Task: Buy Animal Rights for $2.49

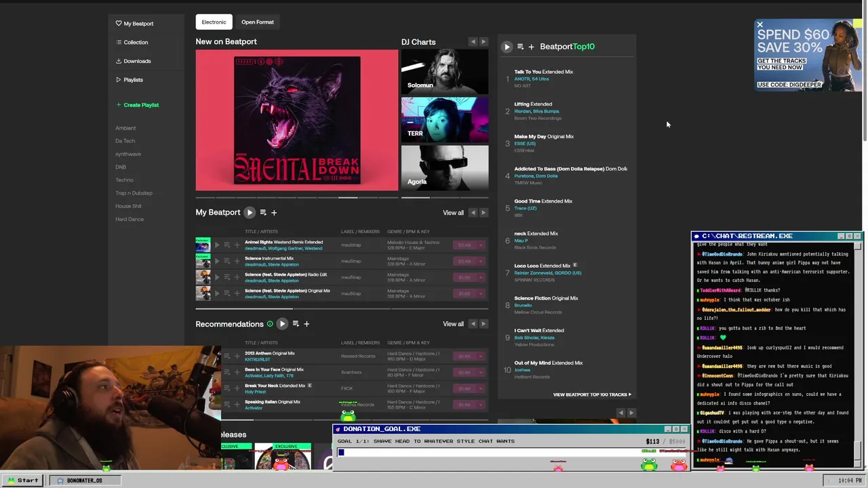Action: coord(465,245)
